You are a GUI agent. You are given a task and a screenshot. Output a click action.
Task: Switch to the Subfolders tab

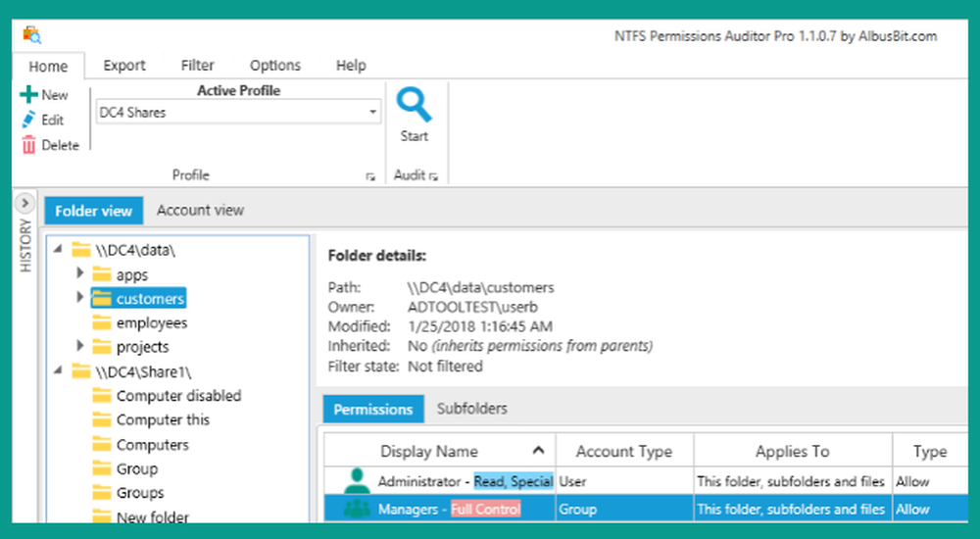(471, 409)
